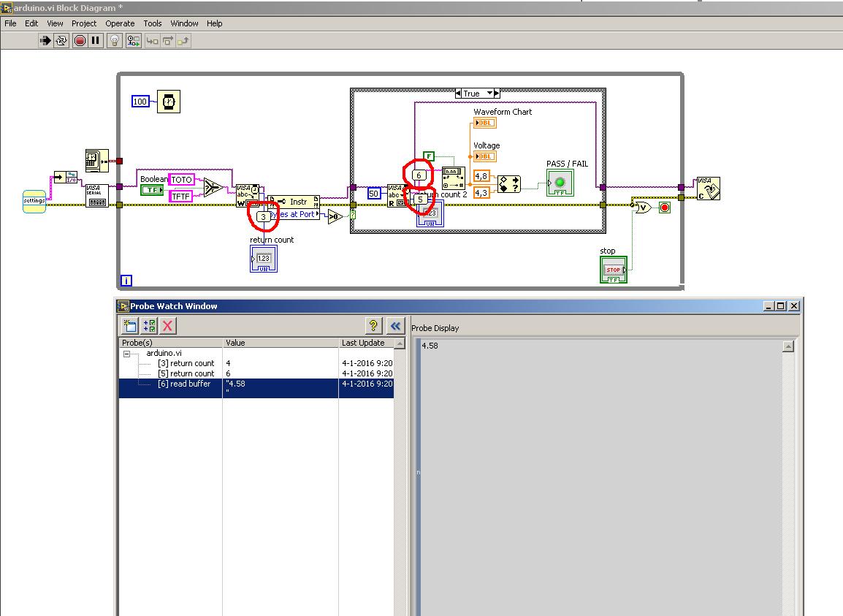Open Probe Watch Window help icon
Viewport: 843px width, 616px height.
coord(373,326)
